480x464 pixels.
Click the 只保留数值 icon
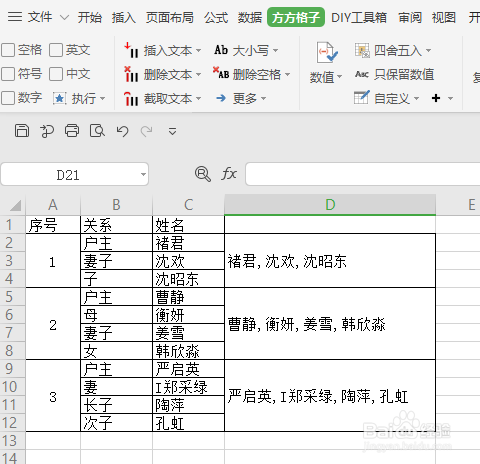(362, 74)
